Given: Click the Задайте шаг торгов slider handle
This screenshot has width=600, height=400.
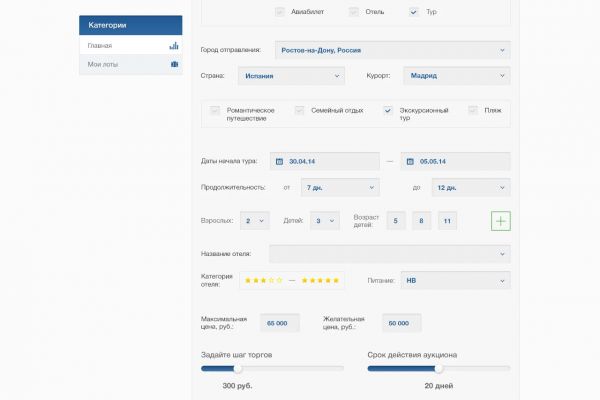Looking at the screenshot, I should pyautogui.click(x=238, y=369).
